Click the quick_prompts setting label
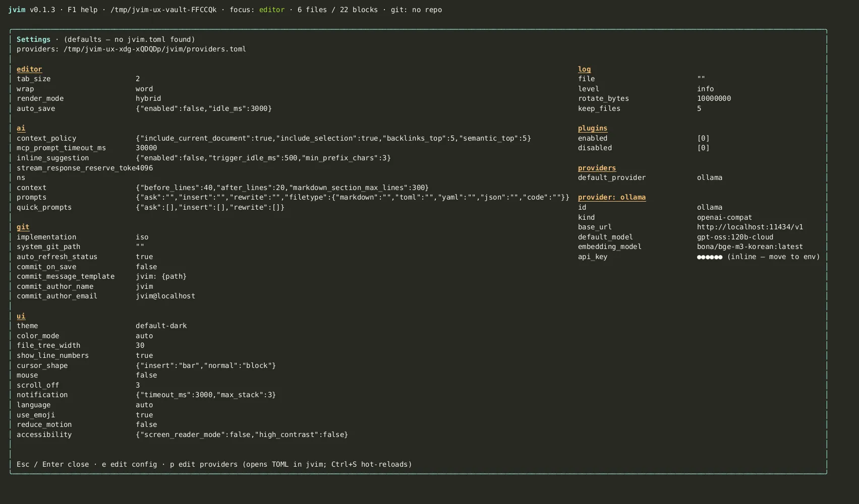Screen dimensions: 859x504 click(x=44, y=207)
